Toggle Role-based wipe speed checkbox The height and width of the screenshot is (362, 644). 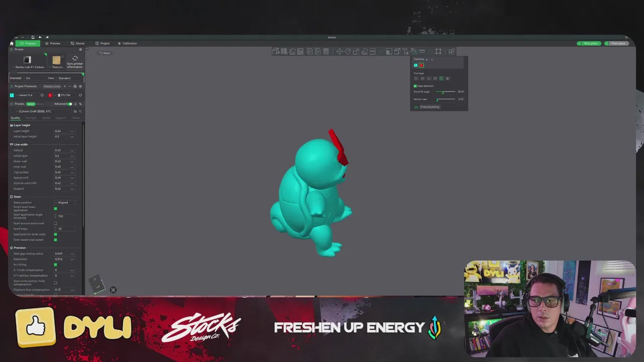click(x=55, y=240)
